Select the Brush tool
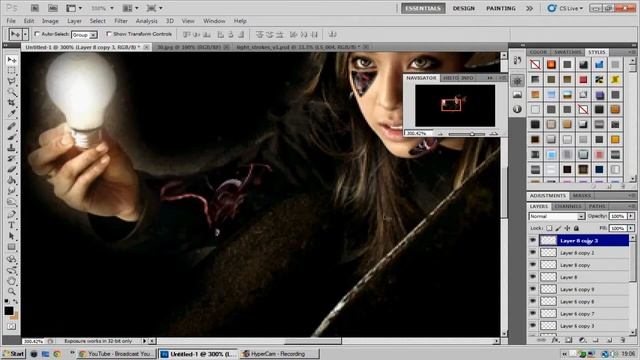Image resolution: width=640 pixels, height=360 pixels. (11, 136)
